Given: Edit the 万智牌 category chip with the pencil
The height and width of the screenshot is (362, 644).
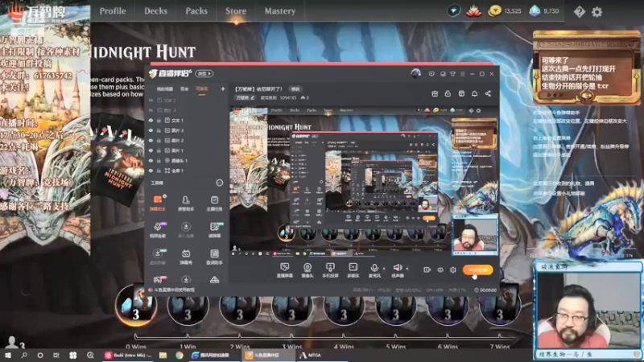Looking at the screenshot, I should point(245,97).
